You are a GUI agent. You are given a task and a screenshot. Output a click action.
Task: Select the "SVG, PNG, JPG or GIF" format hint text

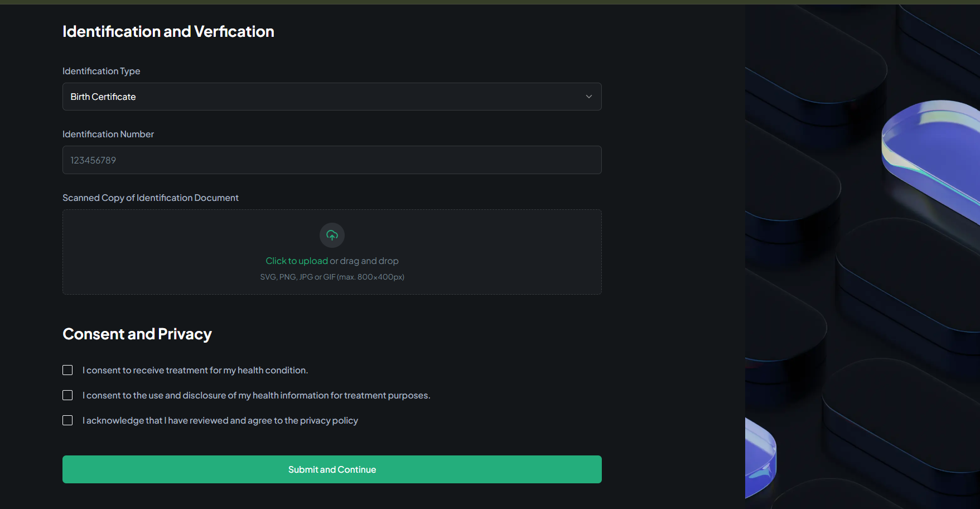(332, 277)
